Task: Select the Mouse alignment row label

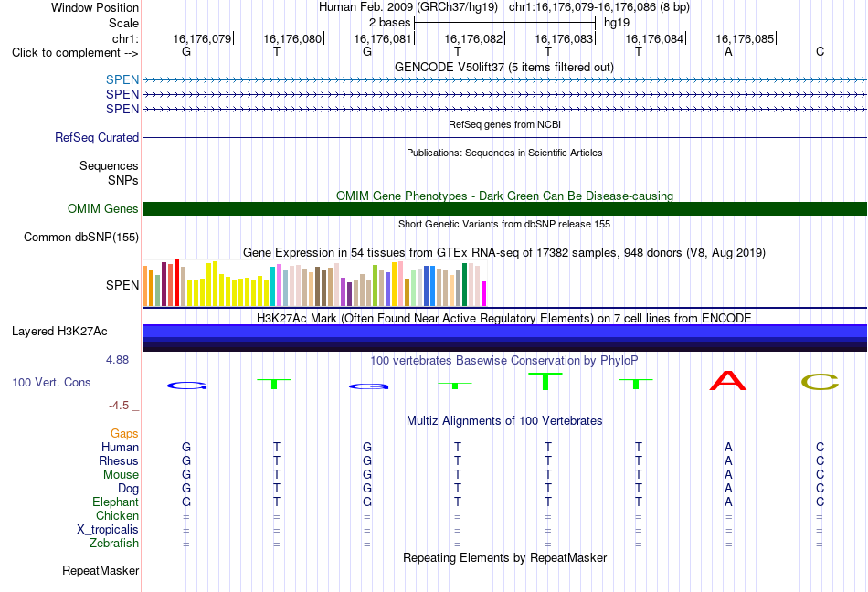Action: 122,475
